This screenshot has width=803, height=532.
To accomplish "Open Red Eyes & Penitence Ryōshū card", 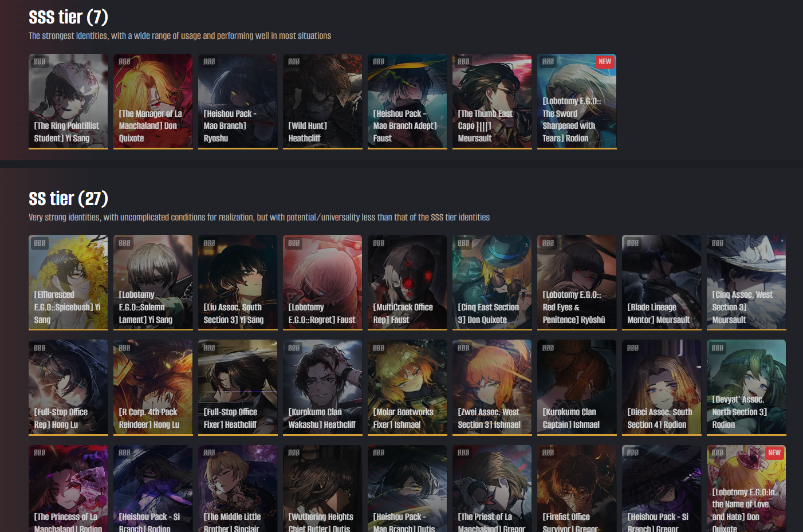I will [577, 282].
